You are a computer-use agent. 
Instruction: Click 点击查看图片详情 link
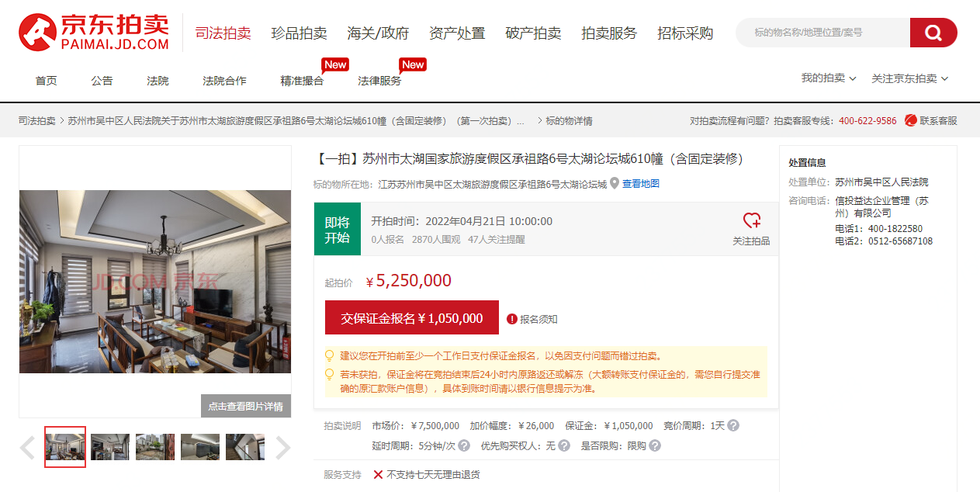click(246, 406)
